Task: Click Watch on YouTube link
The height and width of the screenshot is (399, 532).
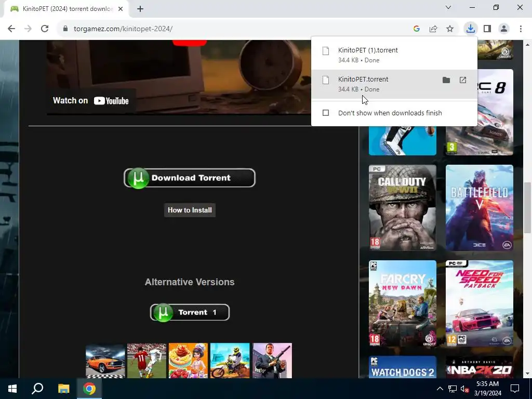Action: click(x=91, y=100)
